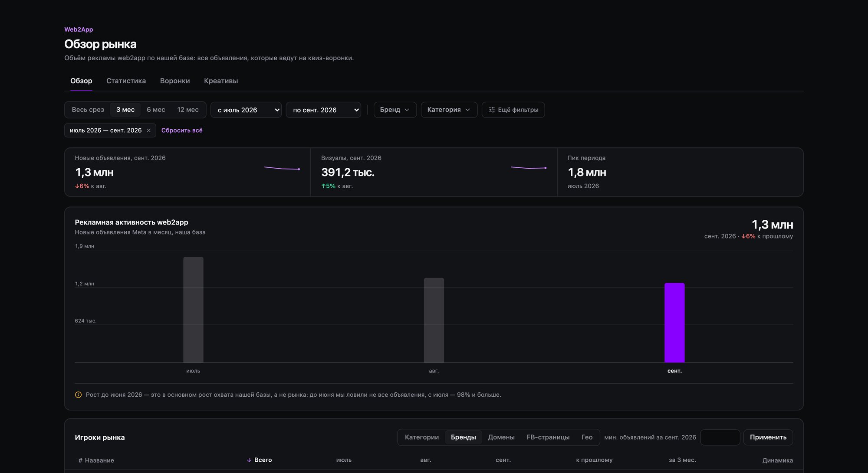Image resolution: width=868 pixels, height=473 pixels.
Task: Click the Web2App breadcrumb link
Action: click(x=79, y=29)
